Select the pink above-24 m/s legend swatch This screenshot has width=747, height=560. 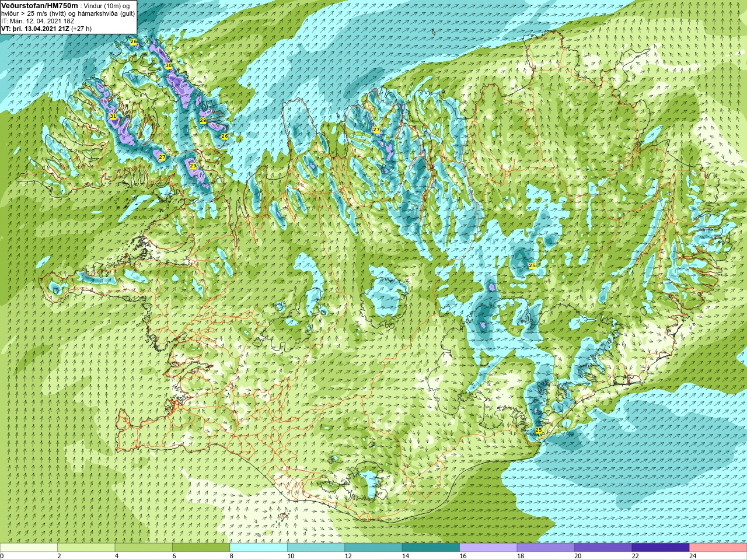(x=718, y=548)
